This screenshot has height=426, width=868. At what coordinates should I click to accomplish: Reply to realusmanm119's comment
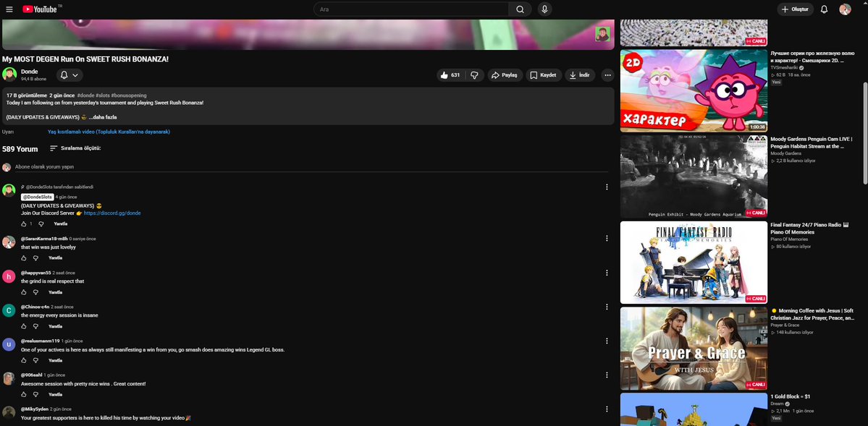pyautogui.click(x=55, y=360)
